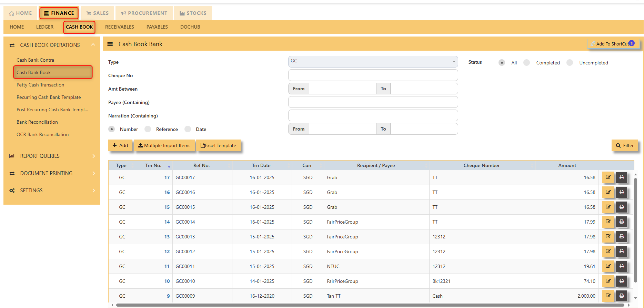Click the Cheque No input field
The height and width of the screenshot is (308, 644).
pos(373,75)
